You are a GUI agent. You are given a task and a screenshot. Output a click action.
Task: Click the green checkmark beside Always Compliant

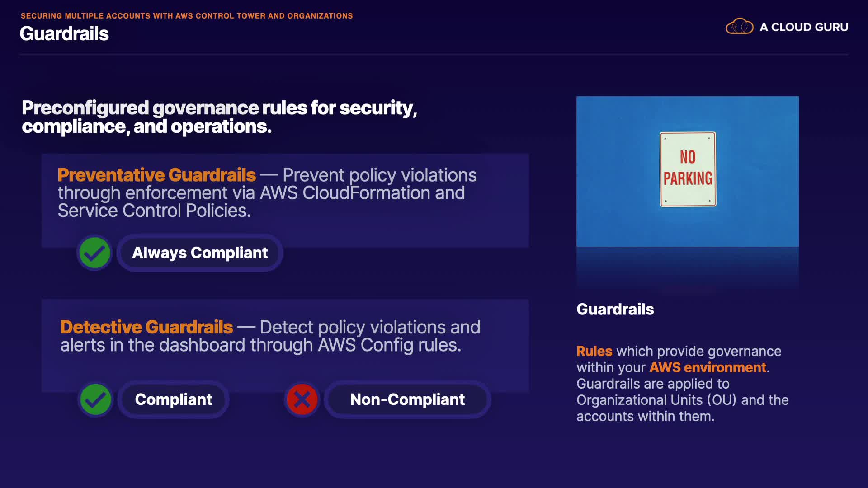[x=95, y=253]
